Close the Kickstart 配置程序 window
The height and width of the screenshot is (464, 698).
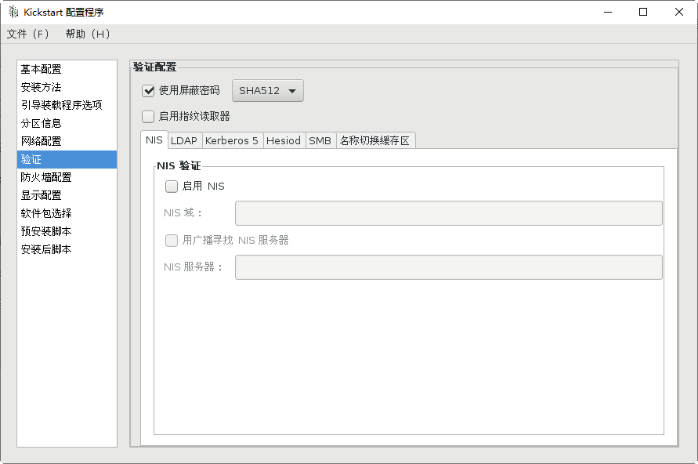point(679,12)
